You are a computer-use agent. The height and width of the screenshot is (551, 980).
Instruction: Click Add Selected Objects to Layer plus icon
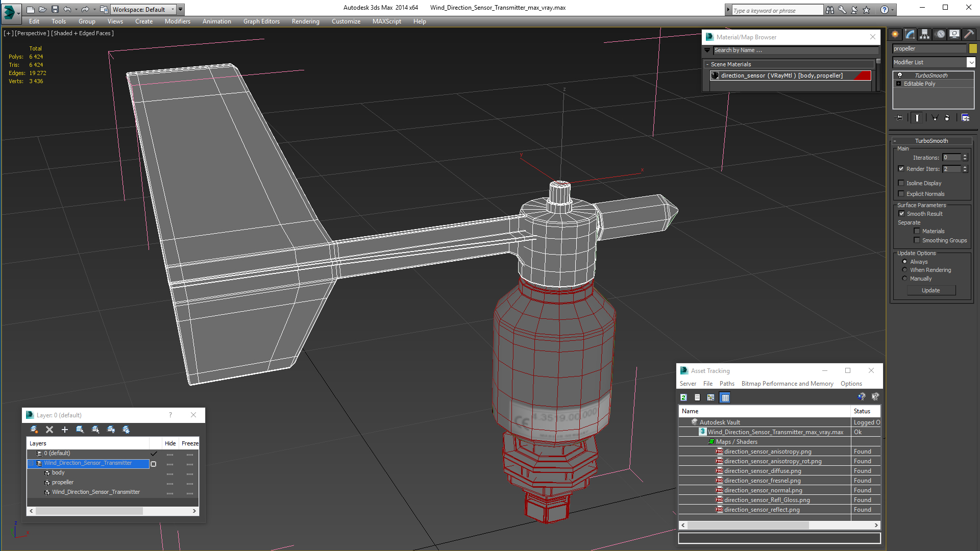click(65, 430)
